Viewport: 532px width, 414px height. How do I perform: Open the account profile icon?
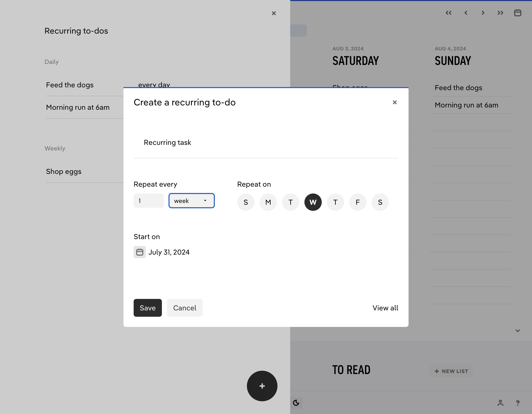(500, 403)
